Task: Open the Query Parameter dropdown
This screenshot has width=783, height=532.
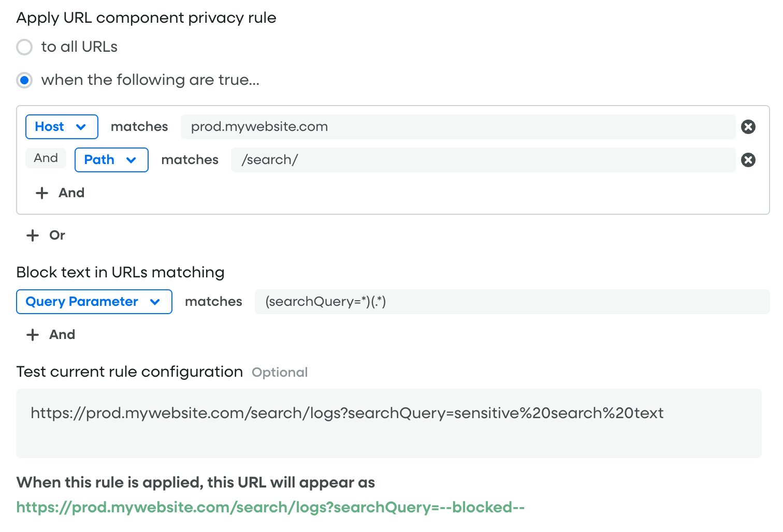Action: [94, 302]
